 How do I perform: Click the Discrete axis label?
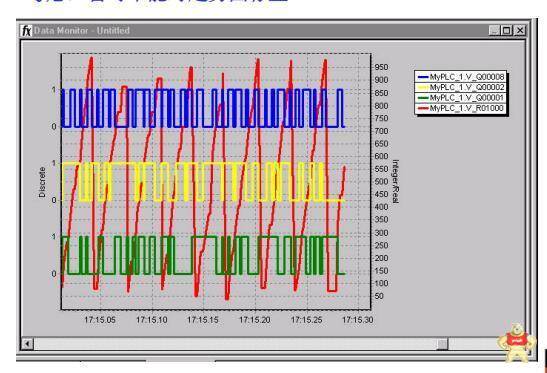point(42,182)
